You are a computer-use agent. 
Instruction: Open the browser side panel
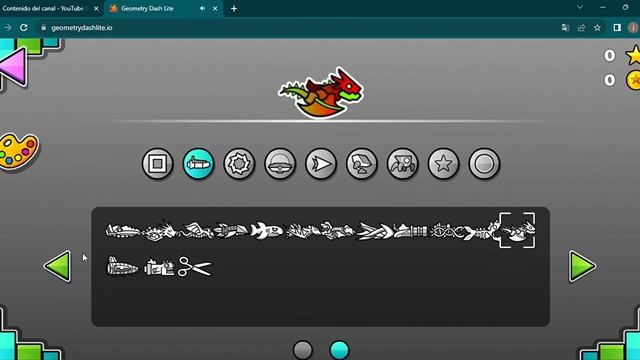click(x=617, y=27)
